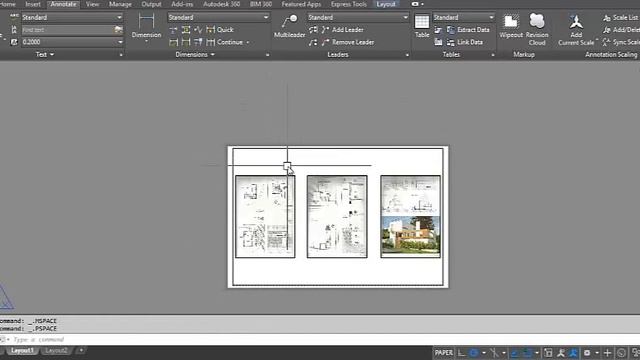Click the Align leaders icon left of Add Leader
This screenshot has width=640, height=360.
click(313, 30)
